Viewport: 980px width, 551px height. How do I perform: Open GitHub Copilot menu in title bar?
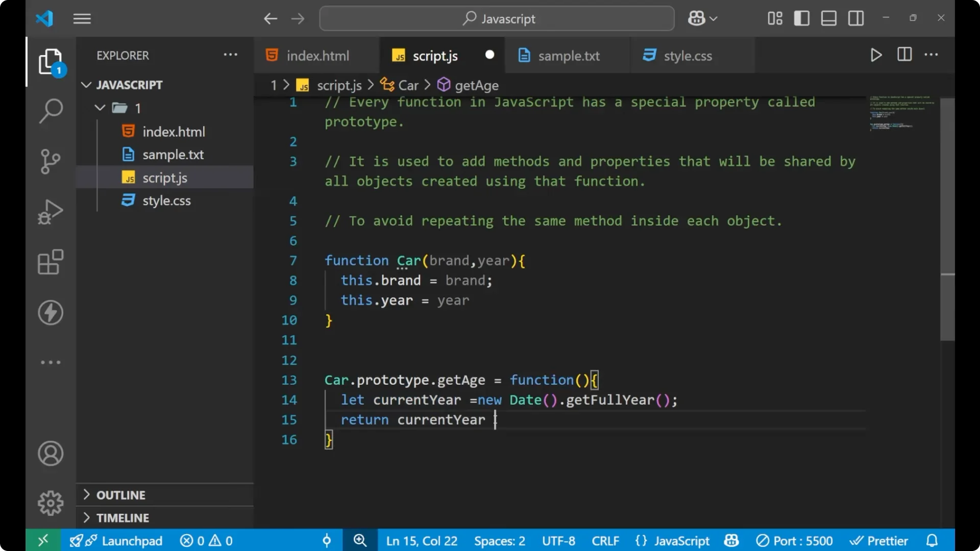coord(702,18)
